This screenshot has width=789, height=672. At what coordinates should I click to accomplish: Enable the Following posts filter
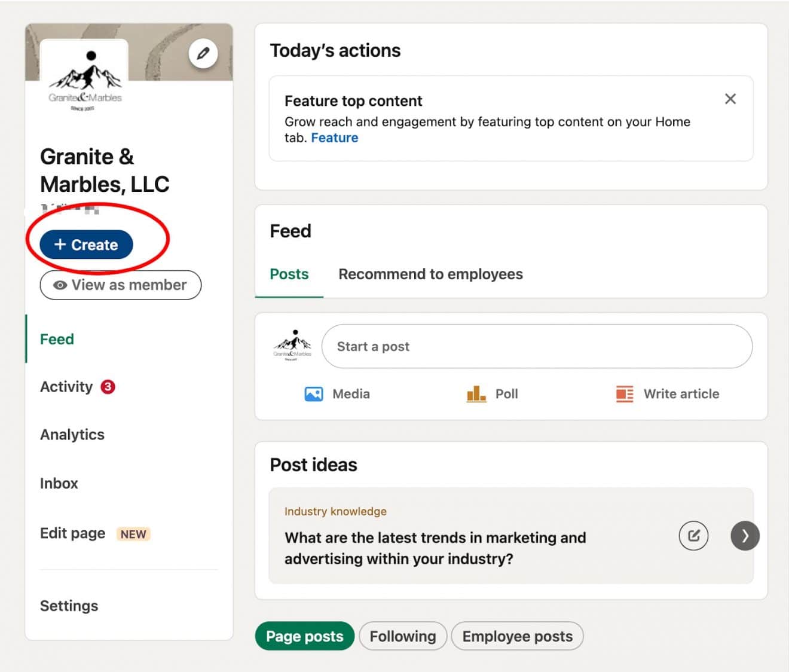tap(403, 636)
